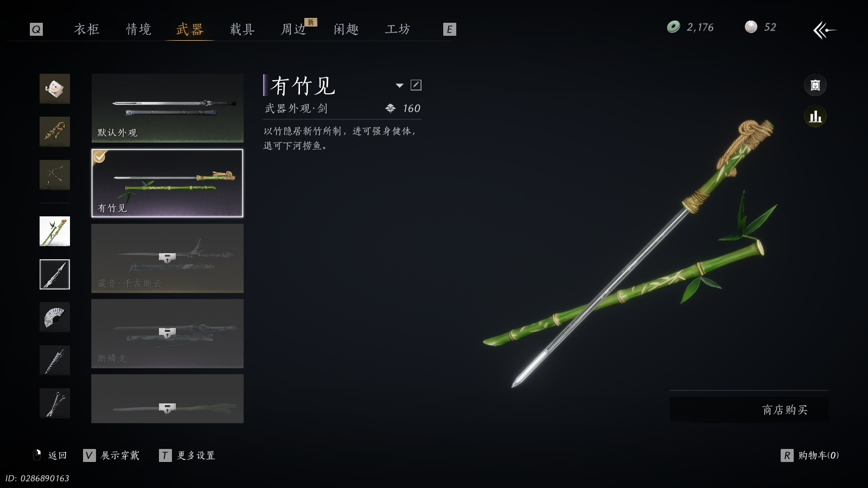Screen dimensions: 868x488
Task: Select the folding fan weapon category icon
Action: click(55, 317)
